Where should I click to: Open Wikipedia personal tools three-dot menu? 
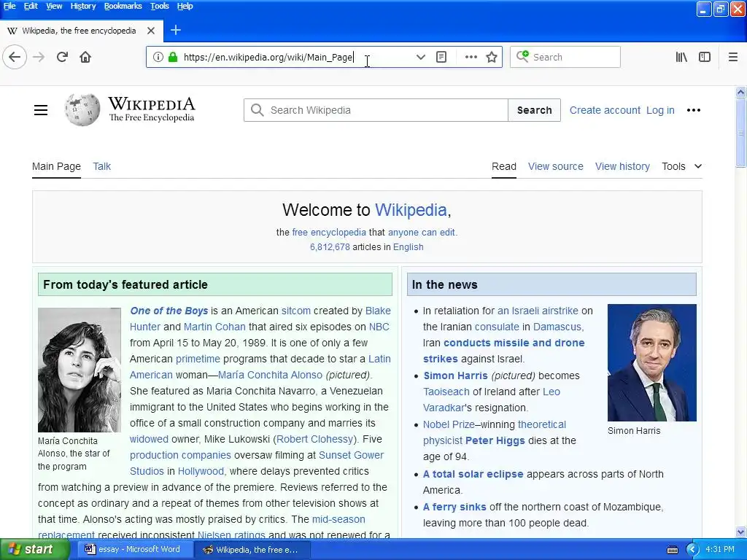pyautogui.click(x=694, y=110)
